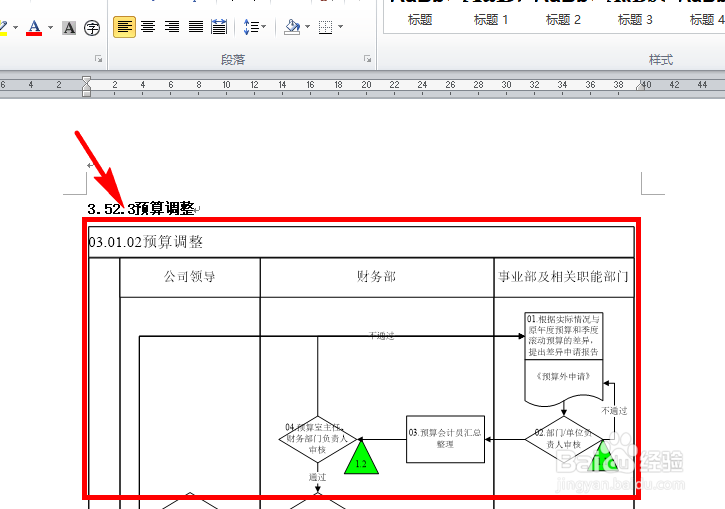Toggle align text right
725x509 pixels.
pos(172,27)
